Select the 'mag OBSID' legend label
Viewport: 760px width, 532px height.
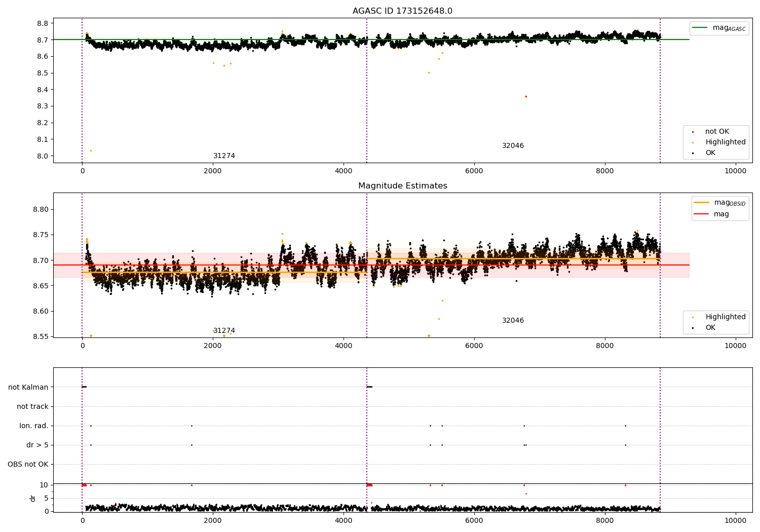730,203
